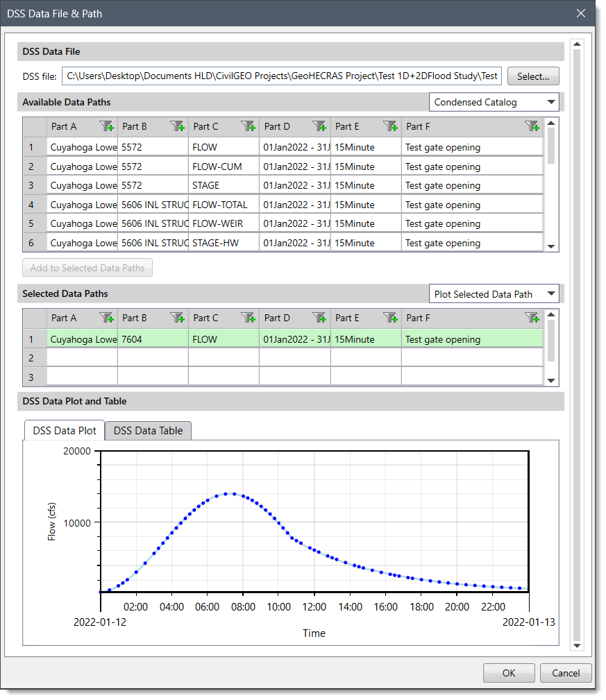This screenshot has width=606, height=700.
Task: Click Test gate opening in Selected Data Paths
Action: (472, 339)
